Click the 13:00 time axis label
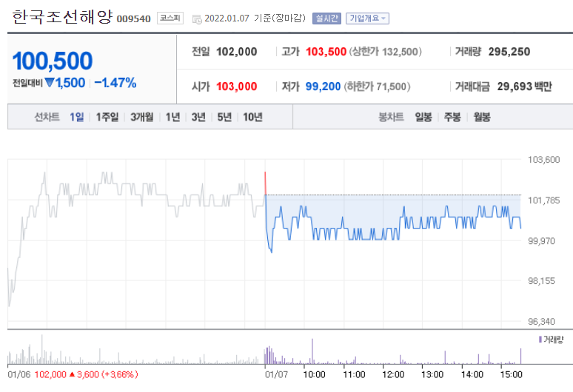 (432, 374)
